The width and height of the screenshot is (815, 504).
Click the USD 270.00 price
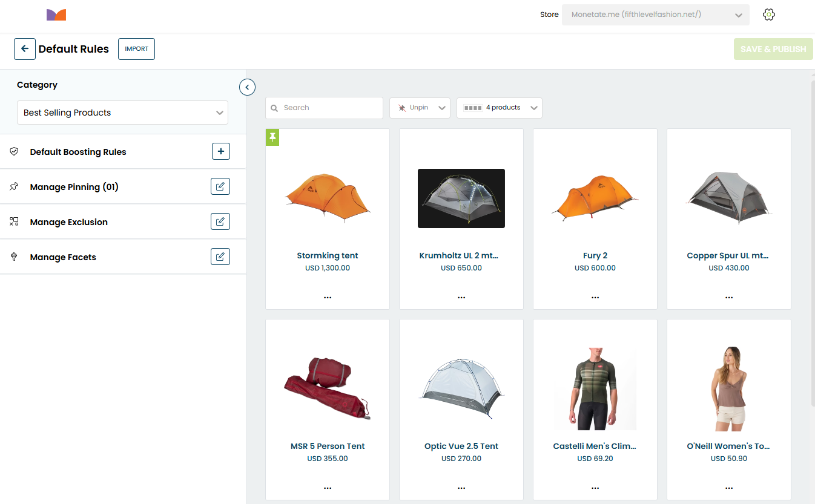(461, 459)
